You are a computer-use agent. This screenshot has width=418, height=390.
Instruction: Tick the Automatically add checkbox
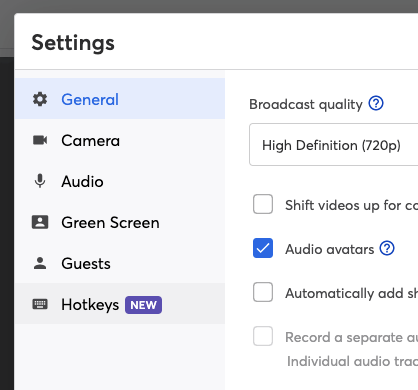click(263, 292)
